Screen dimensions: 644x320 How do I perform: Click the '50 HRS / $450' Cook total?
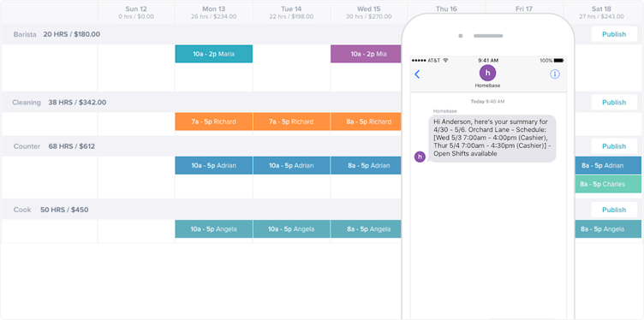click(64, 210)
